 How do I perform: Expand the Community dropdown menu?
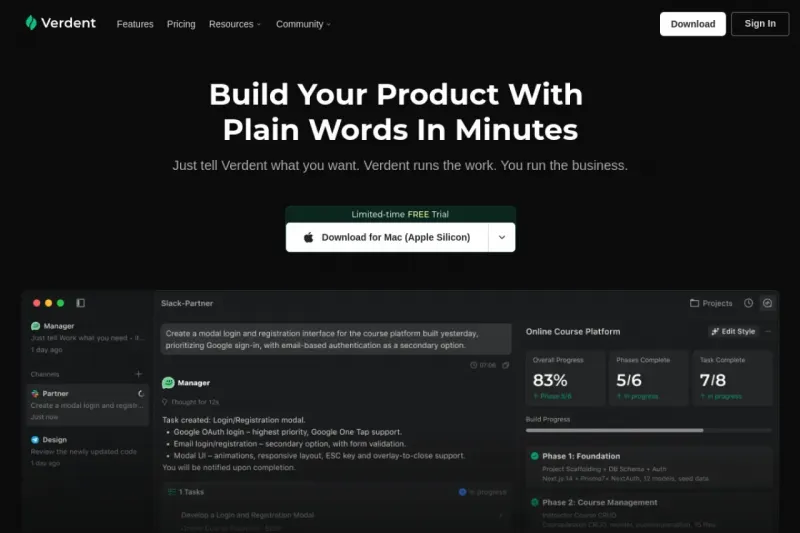click(304, 24)
